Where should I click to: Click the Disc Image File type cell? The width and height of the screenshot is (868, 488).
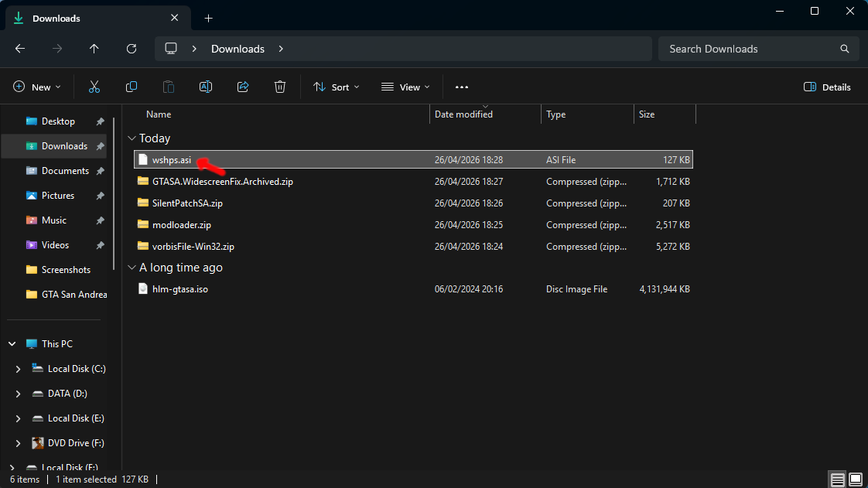pyautogui.click(x=576, y=288)
